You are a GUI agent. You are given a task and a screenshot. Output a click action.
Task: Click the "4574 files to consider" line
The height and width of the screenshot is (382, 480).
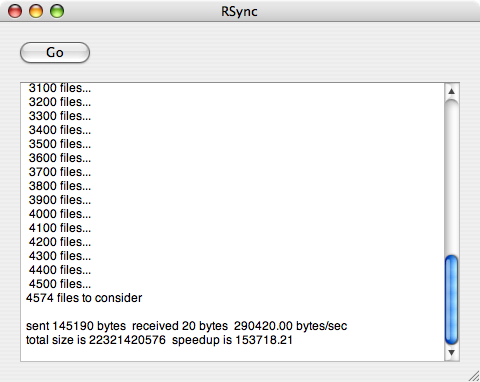click(x=84, y=298)
